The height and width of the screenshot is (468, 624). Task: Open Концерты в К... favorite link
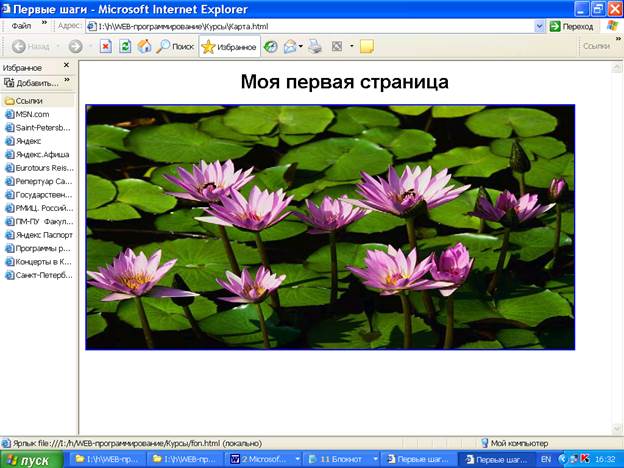38,262
